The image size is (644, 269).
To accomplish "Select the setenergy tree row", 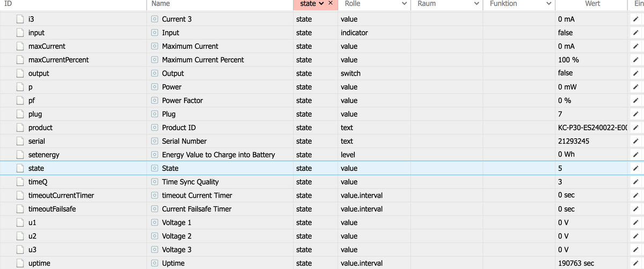I will point(44,155).
